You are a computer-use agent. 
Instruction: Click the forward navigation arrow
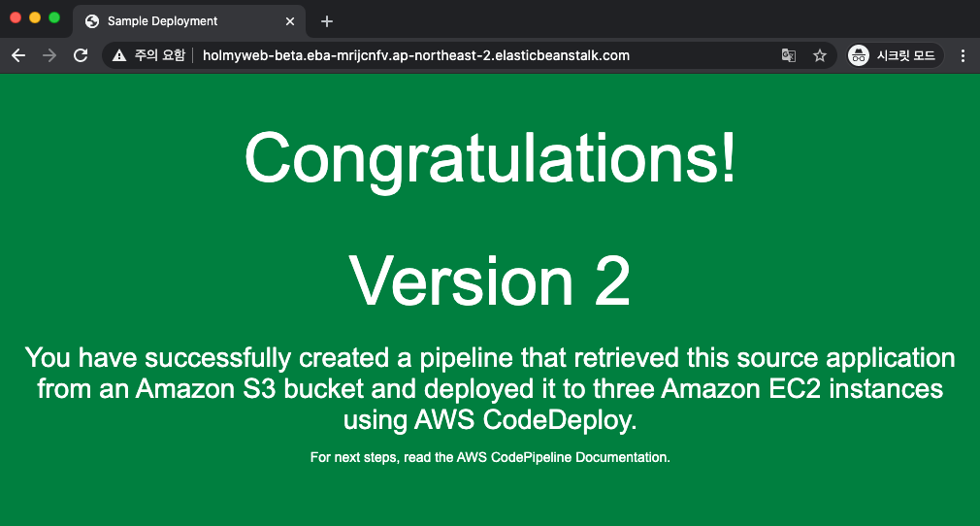click(49, 55)
